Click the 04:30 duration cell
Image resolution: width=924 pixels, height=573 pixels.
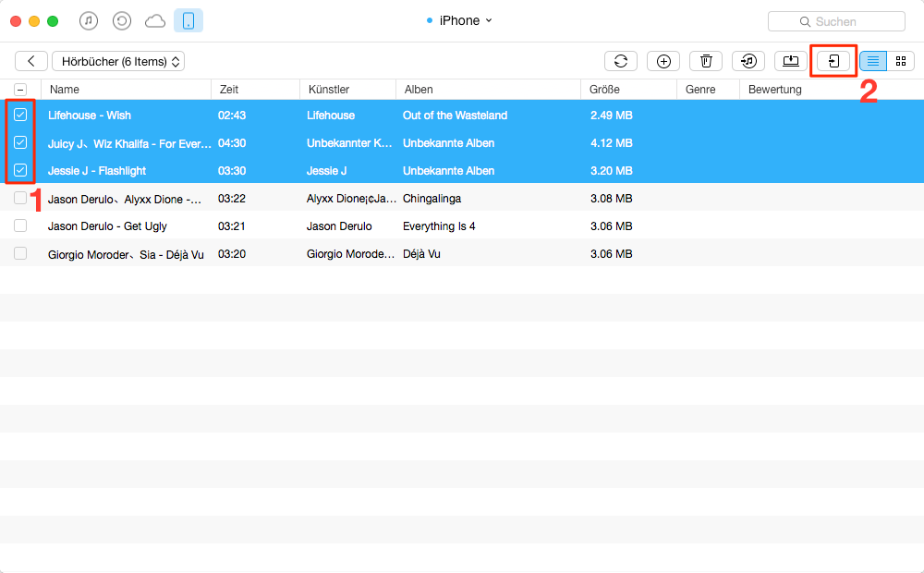232,142
